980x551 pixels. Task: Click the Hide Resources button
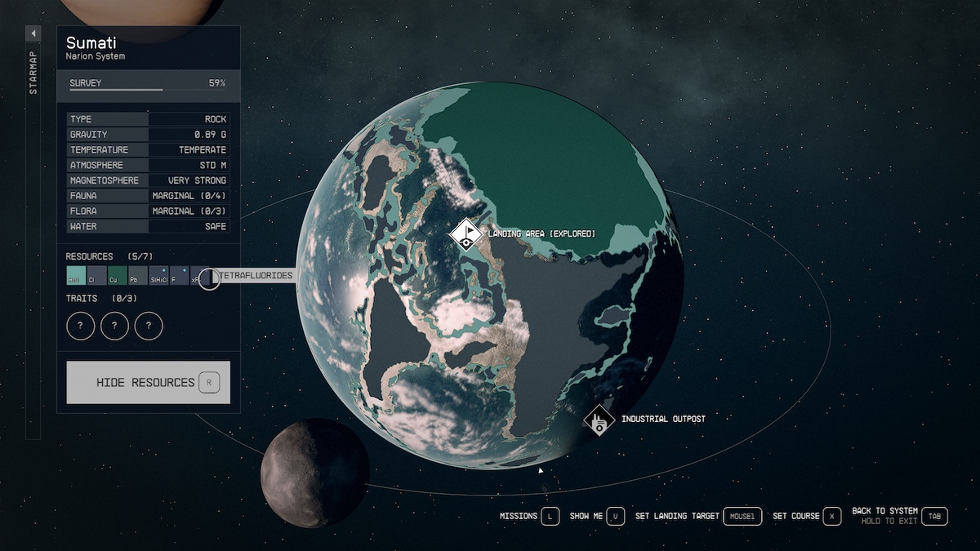[x=148, y=382]
